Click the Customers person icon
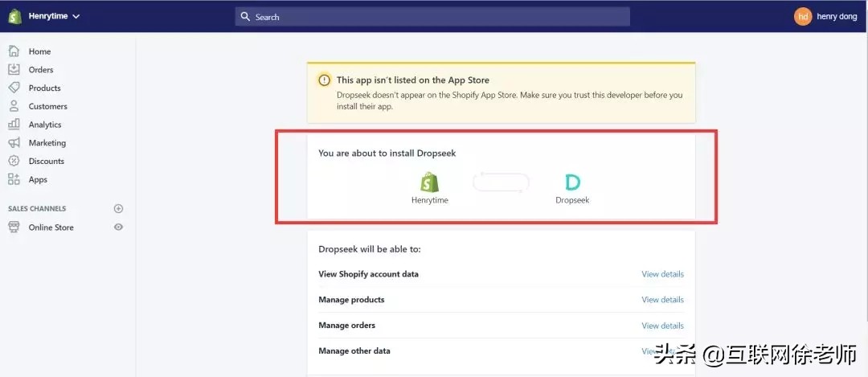The image size is (868, 377). coord(14,106)
